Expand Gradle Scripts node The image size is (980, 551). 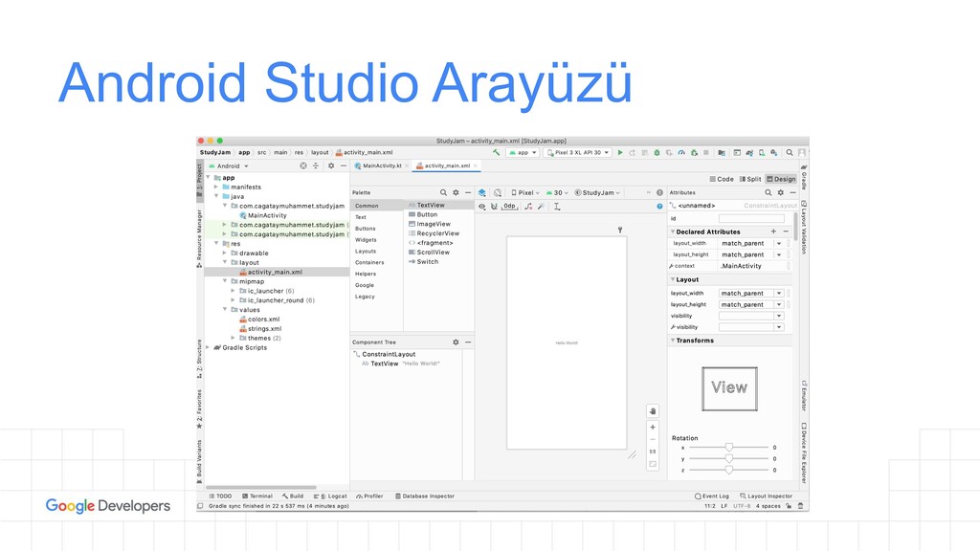point(208,347)
